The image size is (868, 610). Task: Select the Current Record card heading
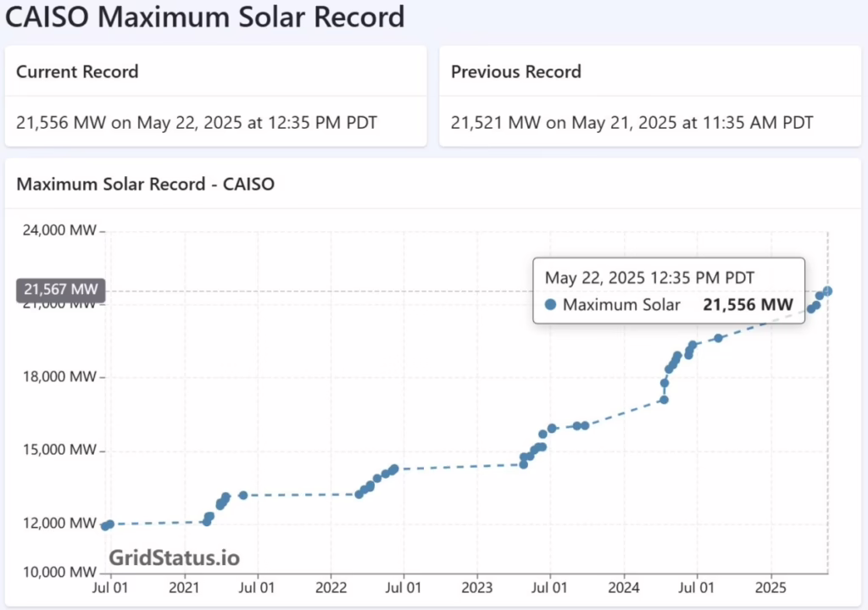(77, 72)
